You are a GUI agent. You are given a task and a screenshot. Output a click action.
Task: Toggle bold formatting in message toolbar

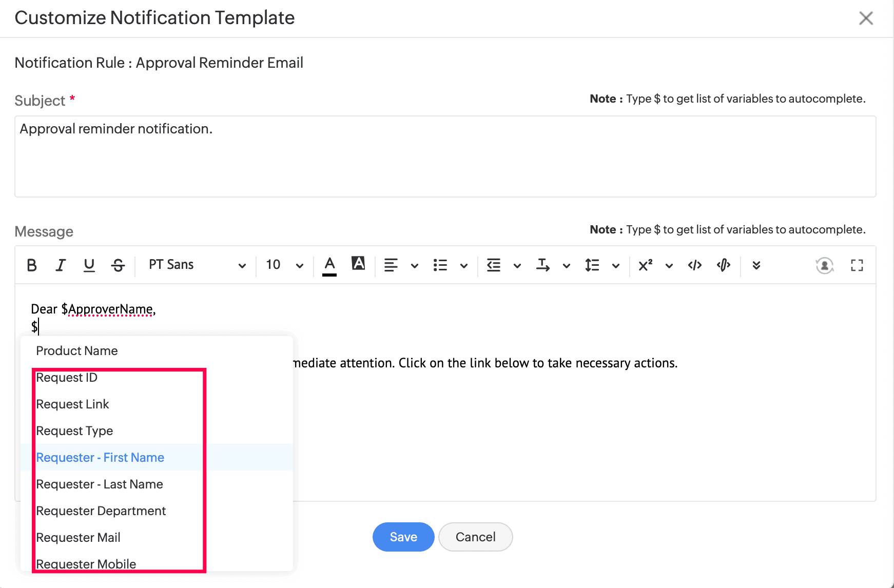(x=31, y=265)
